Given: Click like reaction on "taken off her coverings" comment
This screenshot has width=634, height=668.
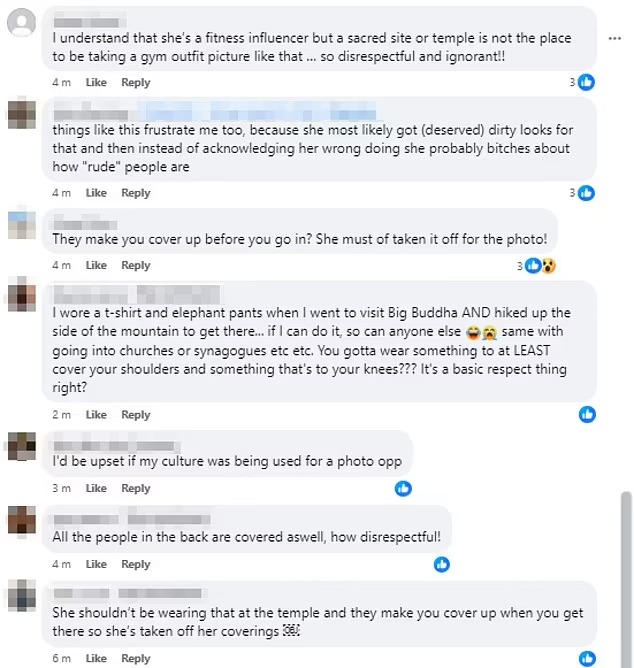Looking at the screenshot, I should pyautogui.click(x=587, y=658).
